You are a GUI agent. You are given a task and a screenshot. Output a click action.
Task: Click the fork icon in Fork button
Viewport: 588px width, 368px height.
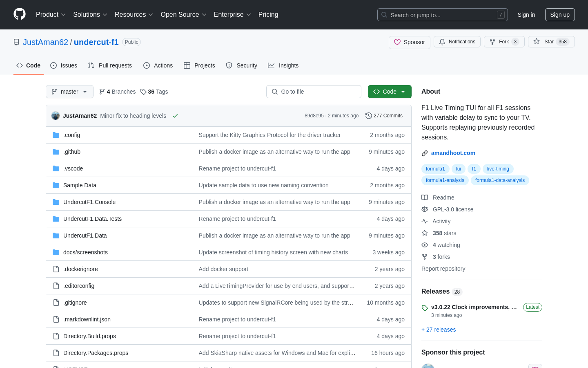pos(492,42)
